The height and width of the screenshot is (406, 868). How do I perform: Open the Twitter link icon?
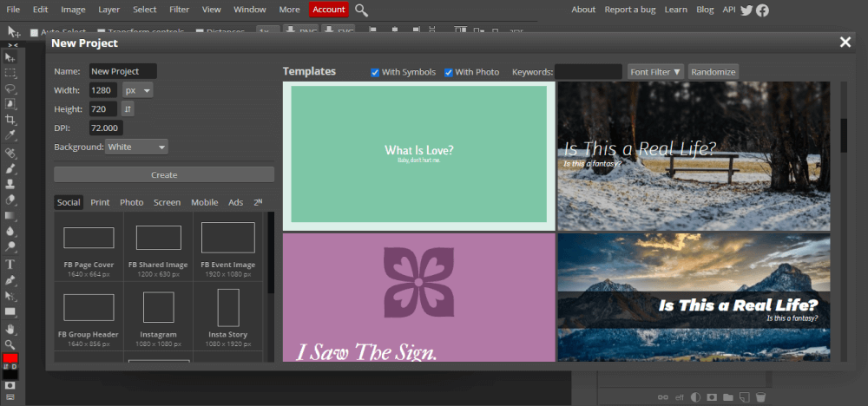point(746,10)
